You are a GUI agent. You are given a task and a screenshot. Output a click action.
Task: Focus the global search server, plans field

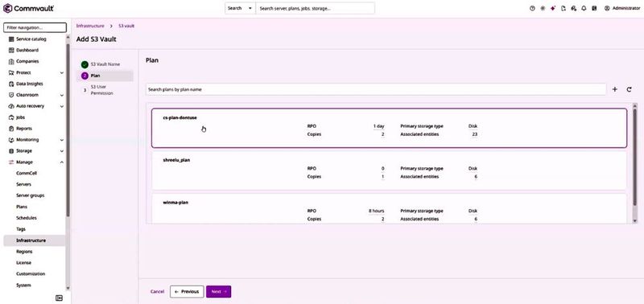click(x=315, y=8)
